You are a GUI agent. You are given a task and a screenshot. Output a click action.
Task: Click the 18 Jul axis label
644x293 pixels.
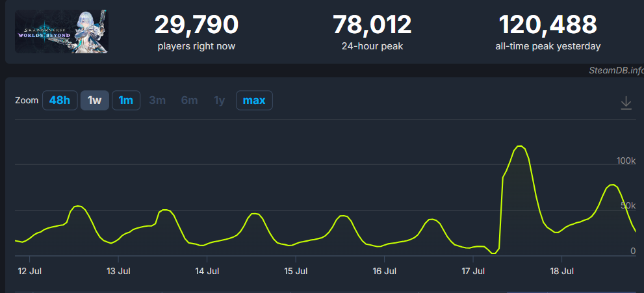pos(561,272)
